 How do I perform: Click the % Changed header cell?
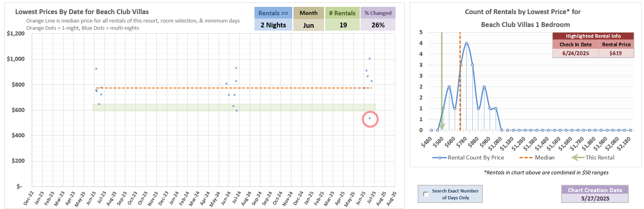(x=378, y=13)
